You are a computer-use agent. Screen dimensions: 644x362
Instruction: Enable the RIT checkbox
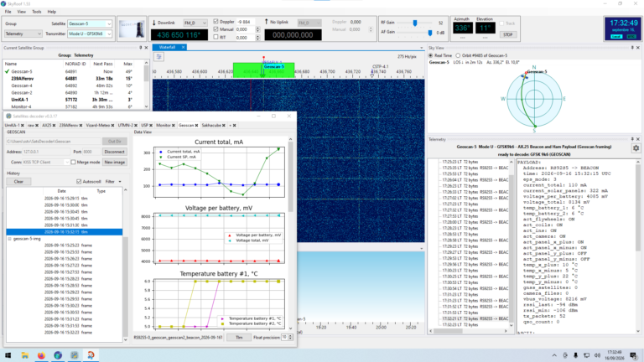click(216, 37)
